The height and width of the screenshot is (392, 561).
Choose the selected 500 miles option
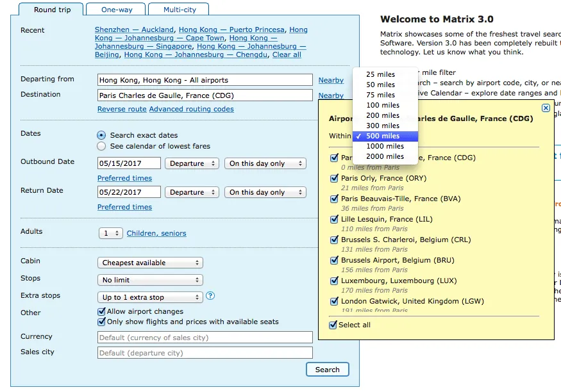tap(385, 136)
